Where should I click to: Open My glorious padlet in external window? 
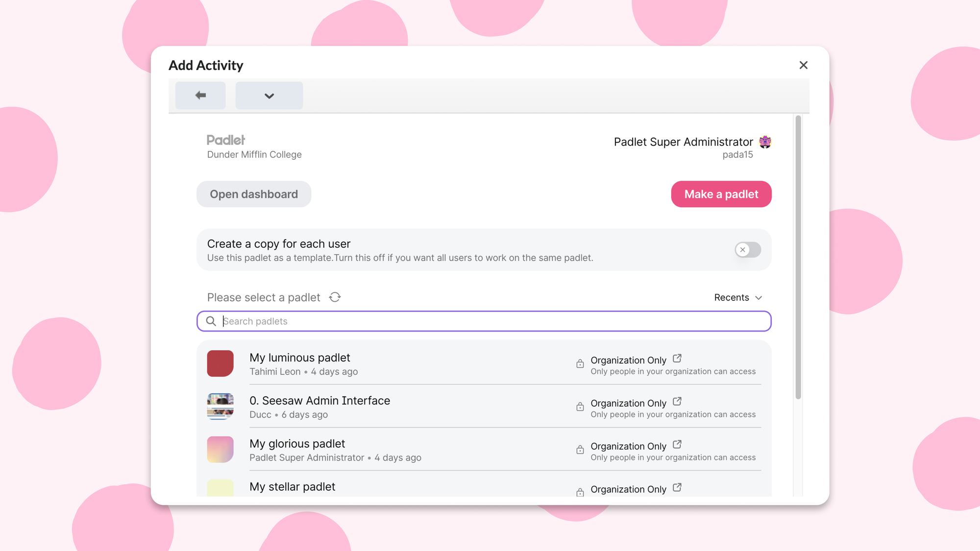pos(677,444)
